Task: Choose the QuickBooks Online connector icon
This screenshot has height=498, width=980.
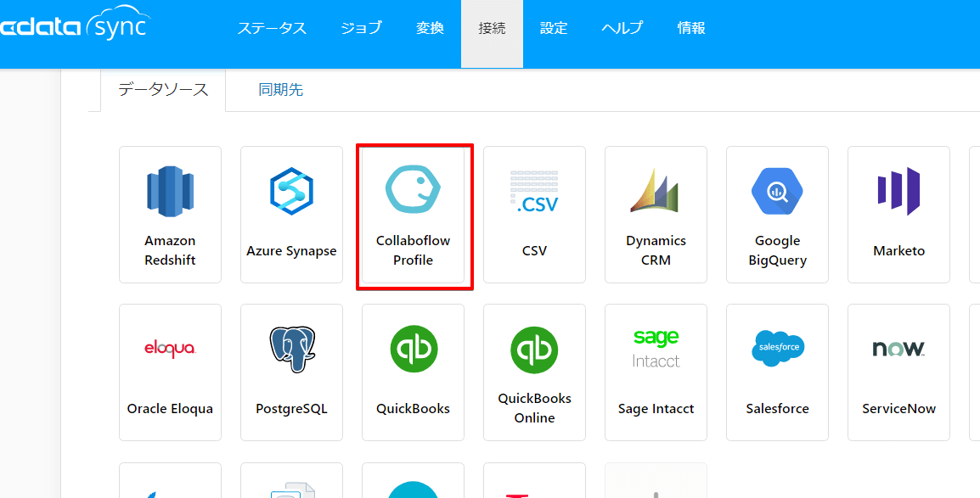Action: (x=534, y=350)
